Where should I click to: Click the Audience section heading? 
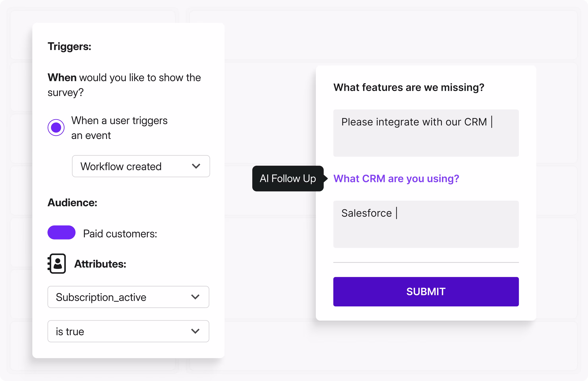point(72,203)
